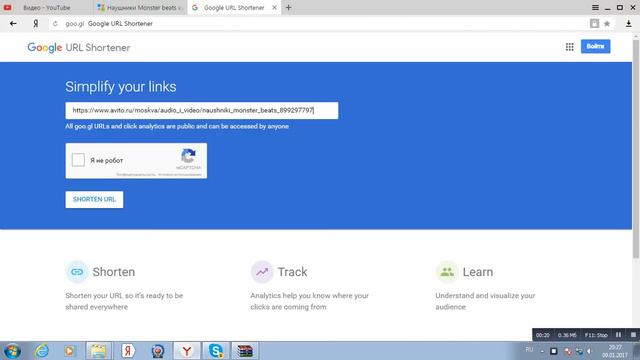
Task: Go back with the arrow button
Action: (x=13, y=24)
